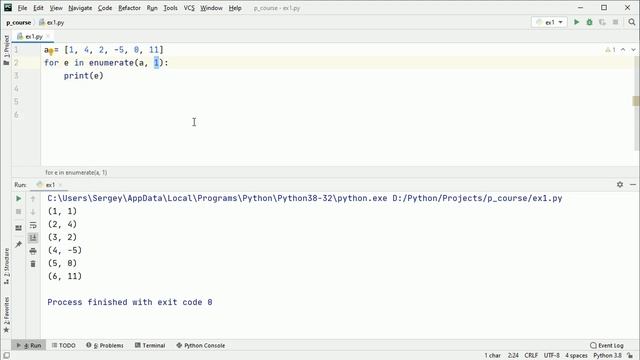Rerun ex1 in the Run panel
This screenshot has width=640, height=360.
[18, 199]
